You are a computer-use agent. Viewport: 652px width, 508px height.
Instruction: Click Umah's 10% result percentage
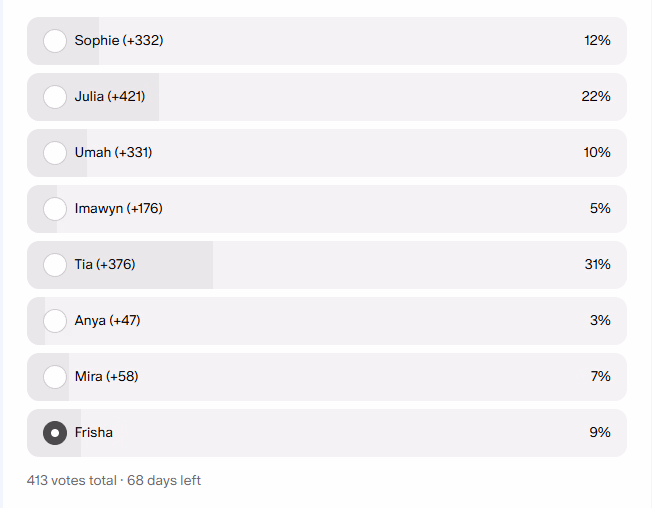pos(597,153)
